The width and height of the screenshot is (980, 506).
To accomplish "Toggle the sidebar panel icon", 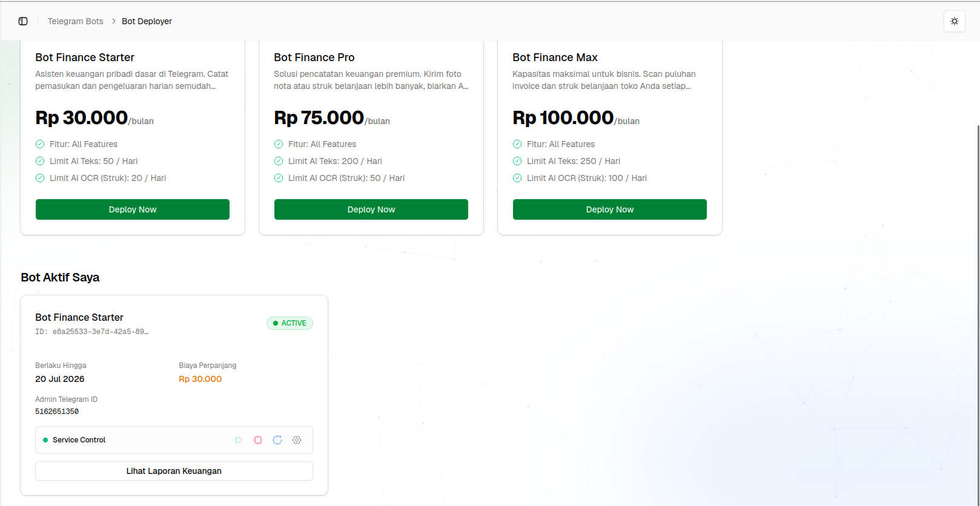I will [23, 21].
